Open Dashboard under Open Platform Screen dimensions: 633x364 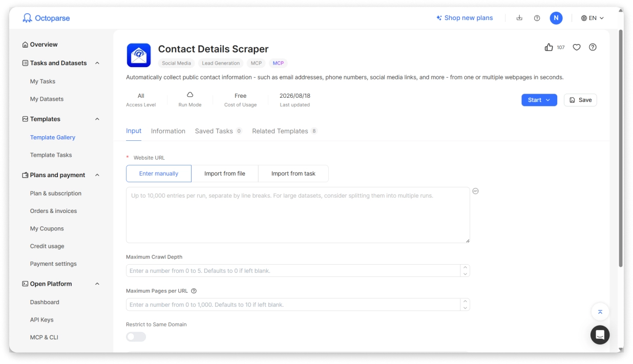pos(45,302)
